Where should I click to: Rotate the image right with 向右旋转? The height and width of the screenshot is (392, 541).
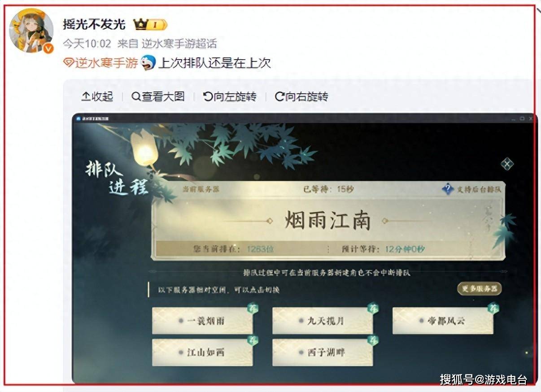pyautogui.click(x=301, y=96)
